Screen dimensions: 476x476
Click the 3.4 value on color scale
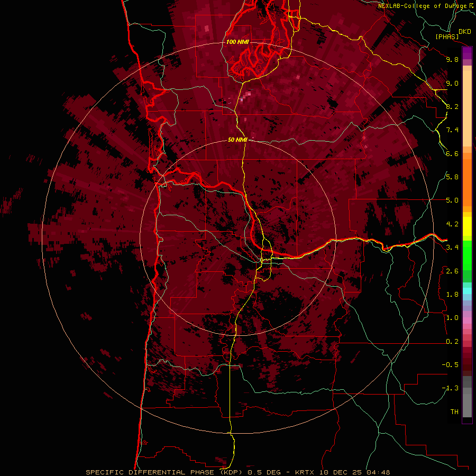pyautogui.click(x=452, y=248)
